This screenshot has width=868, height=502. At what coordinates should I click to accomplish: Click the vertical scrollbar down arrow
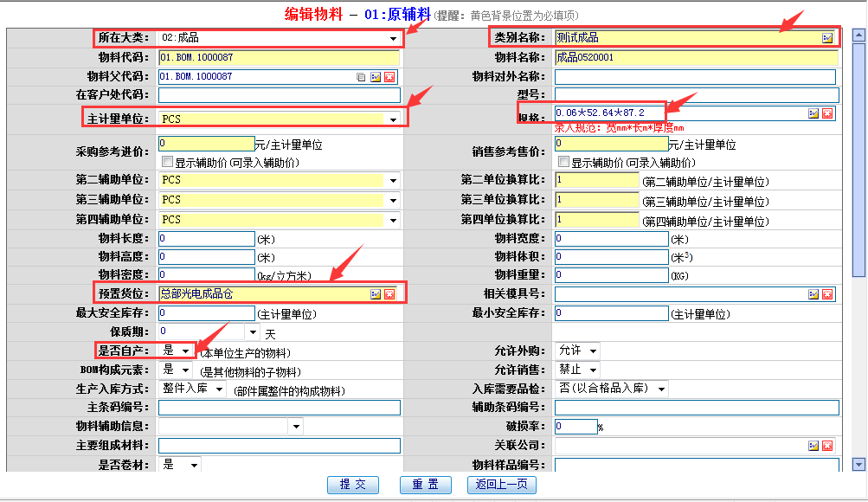tap(858, 464)
